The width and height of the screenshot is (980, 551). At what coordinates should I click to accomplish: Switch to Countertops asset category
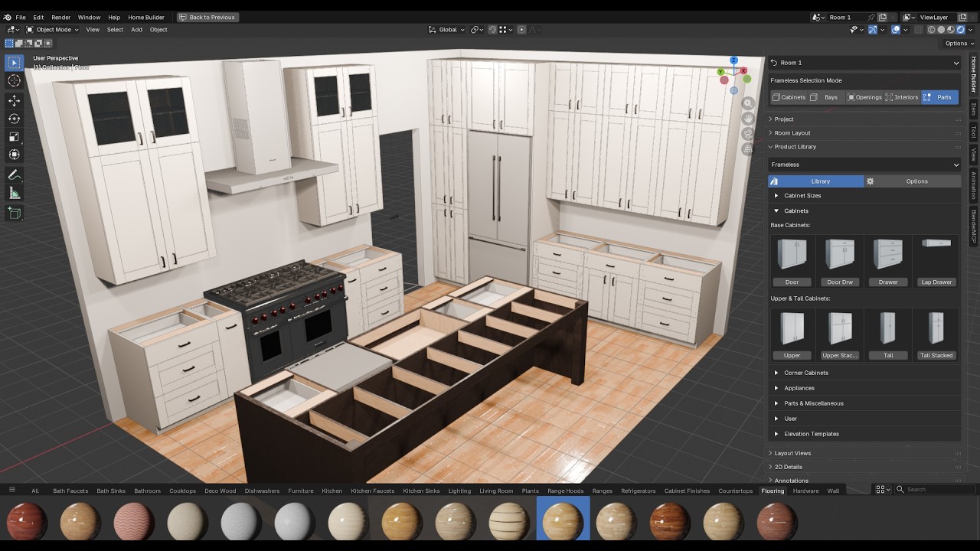735,491
